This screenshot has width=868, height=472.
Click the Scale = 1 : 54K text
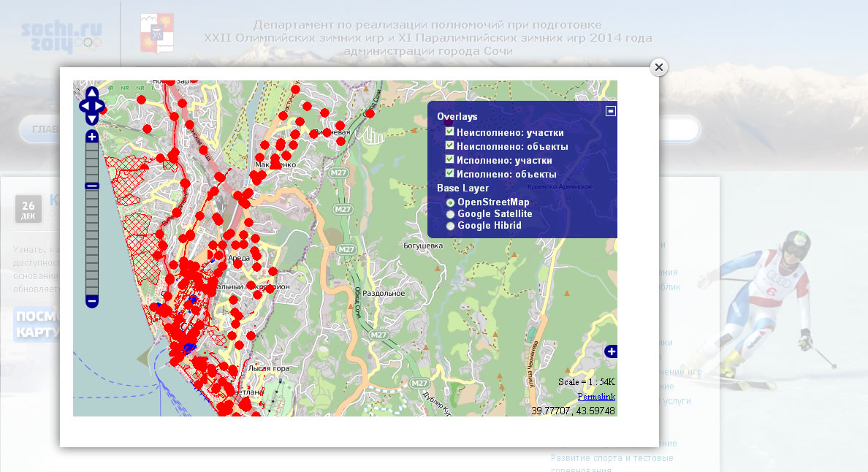(586, 382)
